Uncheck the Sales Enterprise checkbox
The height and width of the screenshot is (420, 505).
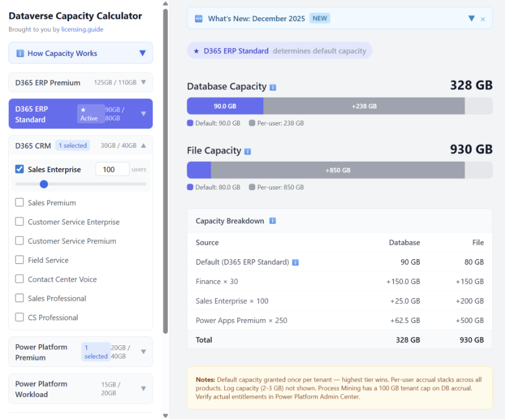(20, 170)
